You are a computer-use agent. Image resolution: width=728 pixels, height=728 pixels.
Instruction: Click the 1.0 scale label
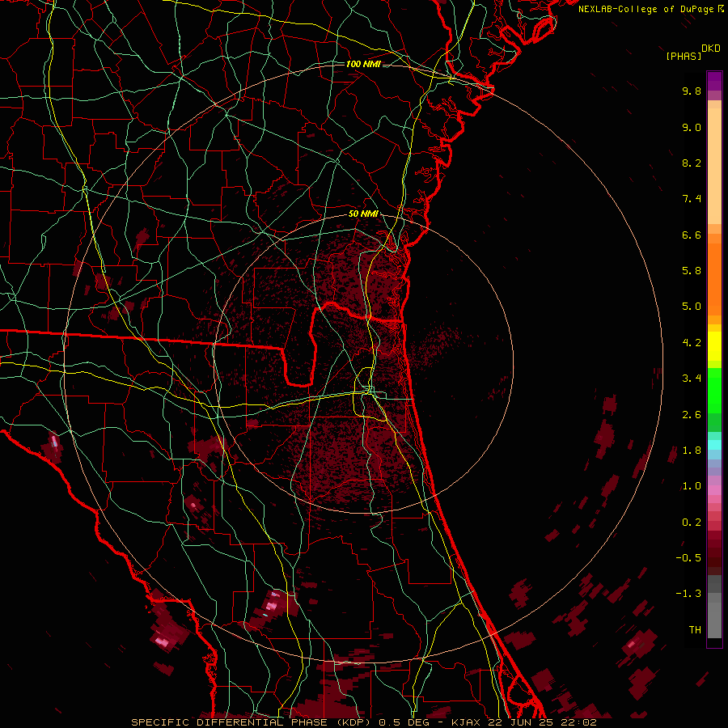click(x=692, y=486)
